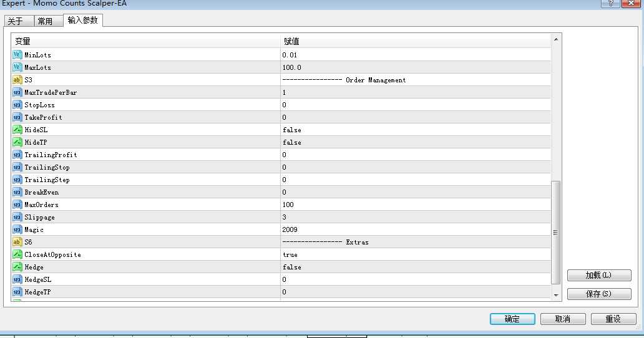
Task: Click the BreakEven integer icon
Action: tap(17, 192)
